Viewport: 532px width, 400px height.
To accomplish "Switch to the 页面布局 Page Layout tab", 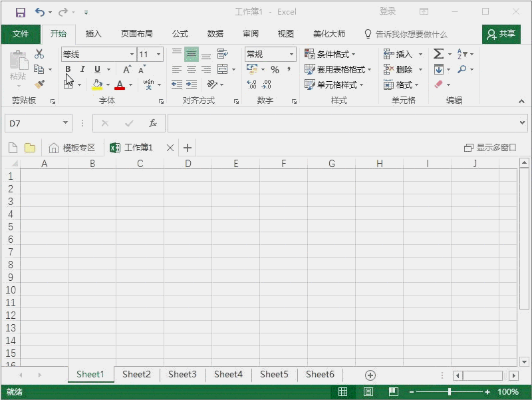I will 137,34.
